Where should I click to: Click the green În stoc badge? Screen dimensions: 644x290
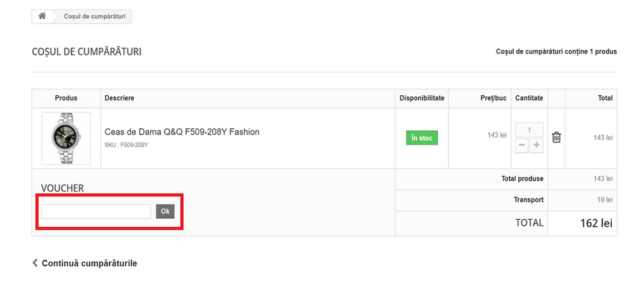[421, 137]
